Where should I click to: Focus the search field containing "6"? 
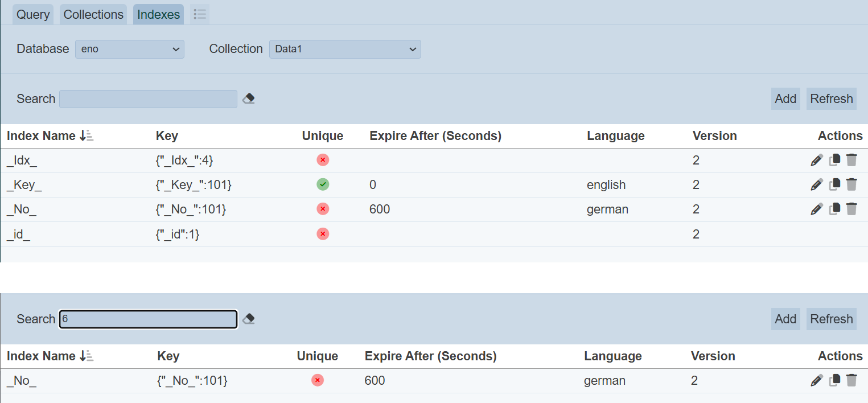coord(148,319)
